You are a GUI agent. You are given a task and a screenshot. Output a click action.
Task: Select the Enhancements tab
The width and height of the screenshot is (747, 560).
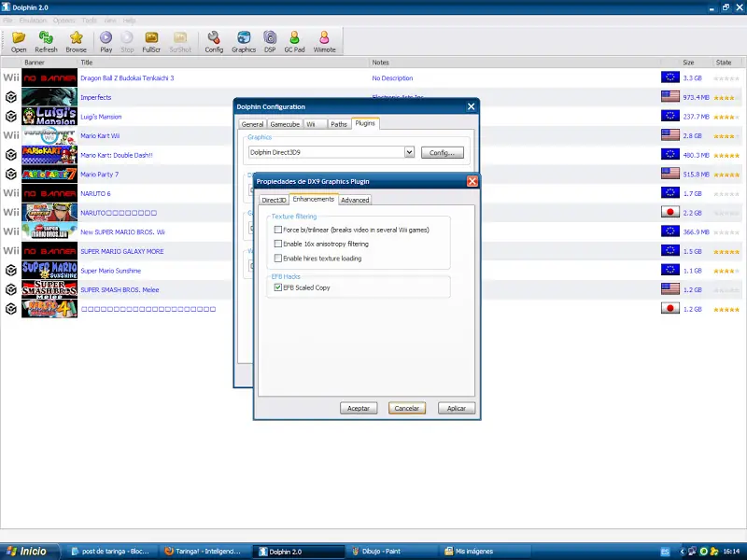click(x=314, y=199)
